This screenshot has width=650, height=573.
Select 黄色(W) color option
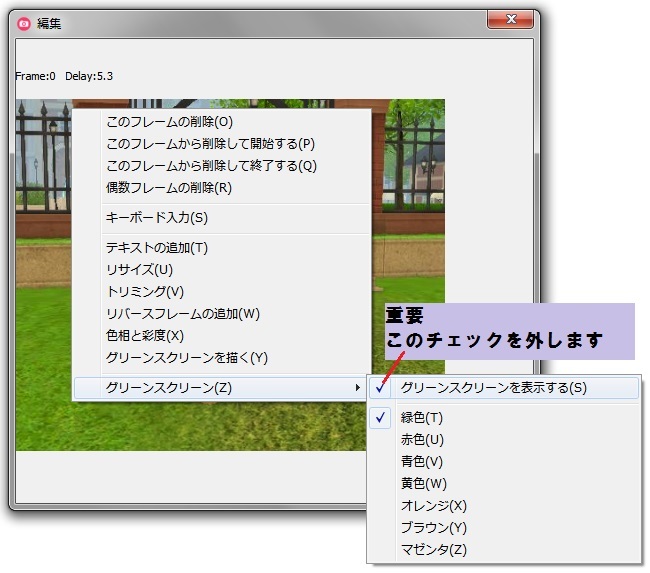504,483
